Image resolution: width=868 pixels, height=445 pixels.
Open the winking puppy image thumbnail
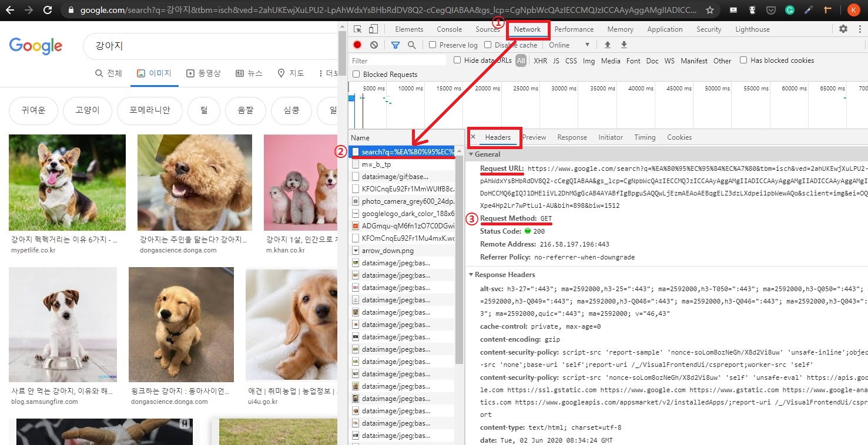181,325
